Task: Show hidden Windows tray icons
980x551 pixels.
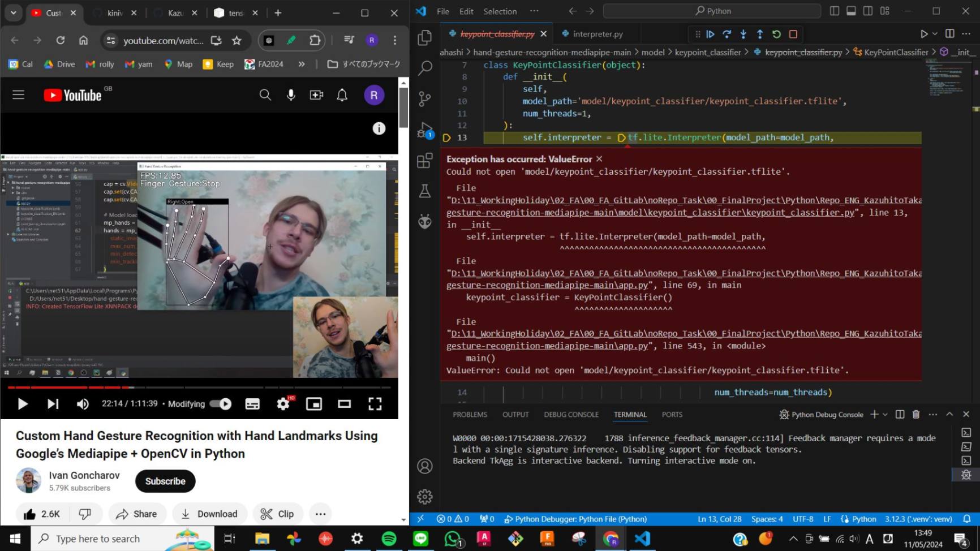Action: pos(793,539)
